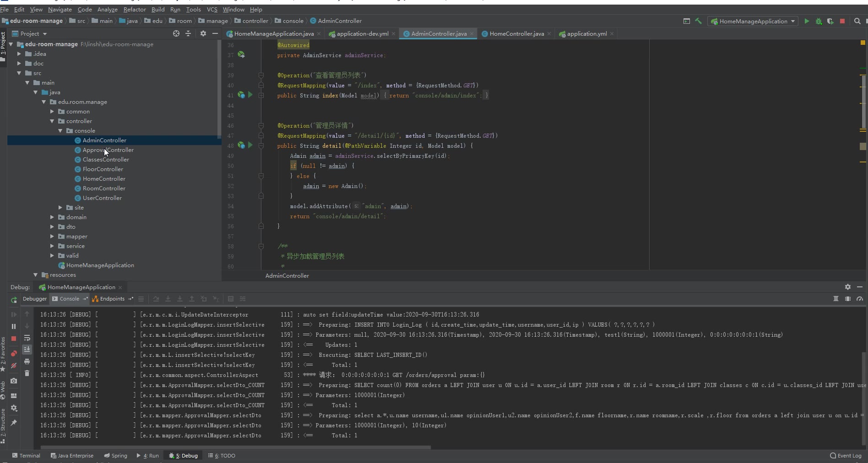Switch to the HomeController.java editor tab

tap(516, 34)
